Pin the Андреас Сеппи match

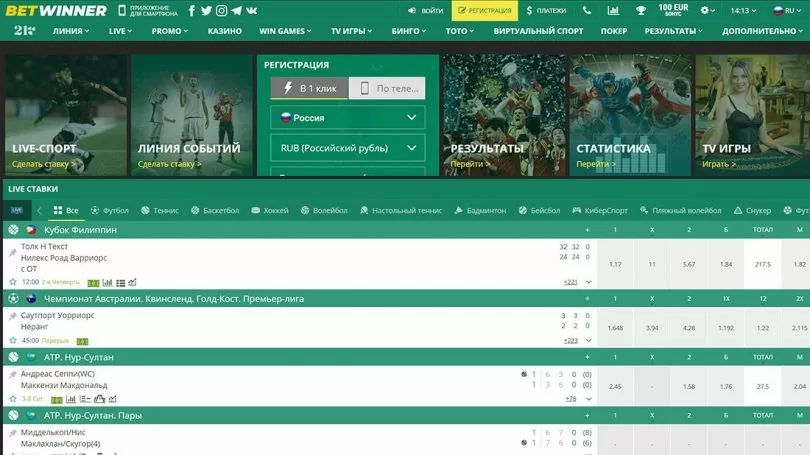[12, 374]
